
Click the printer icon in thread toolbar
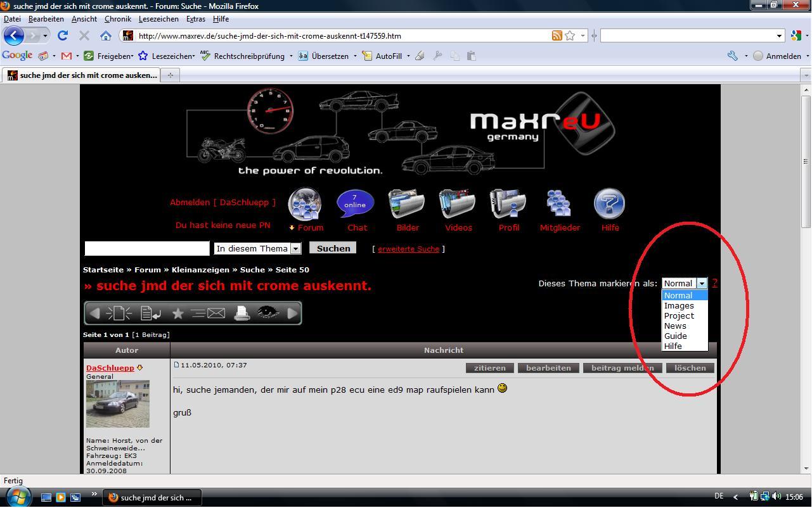pyautogui.click(x=242, y=313)
